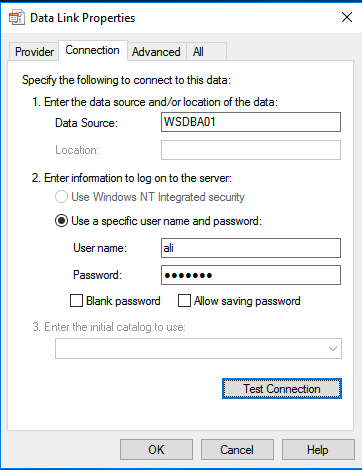Click the Cancel button
This screenshot has width=362, height=470.
point(237,450)
